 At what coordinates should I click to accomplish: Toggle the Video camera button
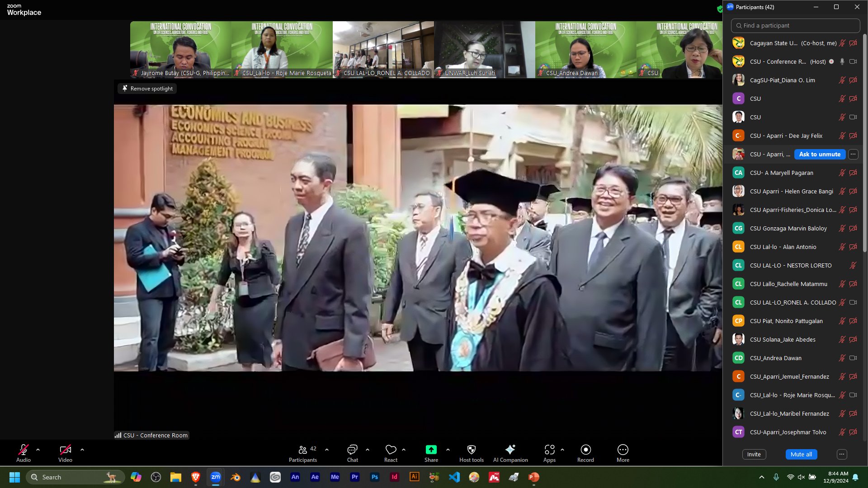(x=65, y=450)
